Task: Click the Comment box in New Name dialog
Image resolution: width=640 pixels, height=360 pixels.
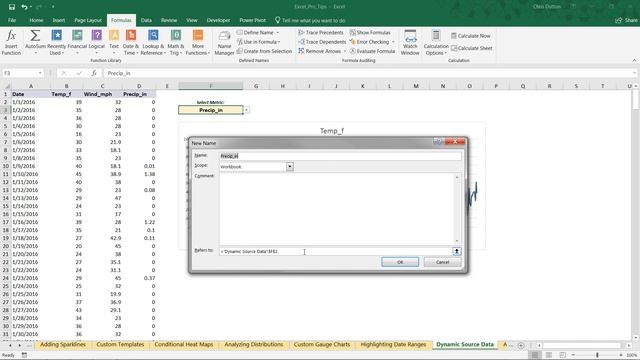Action: point(337,209)
